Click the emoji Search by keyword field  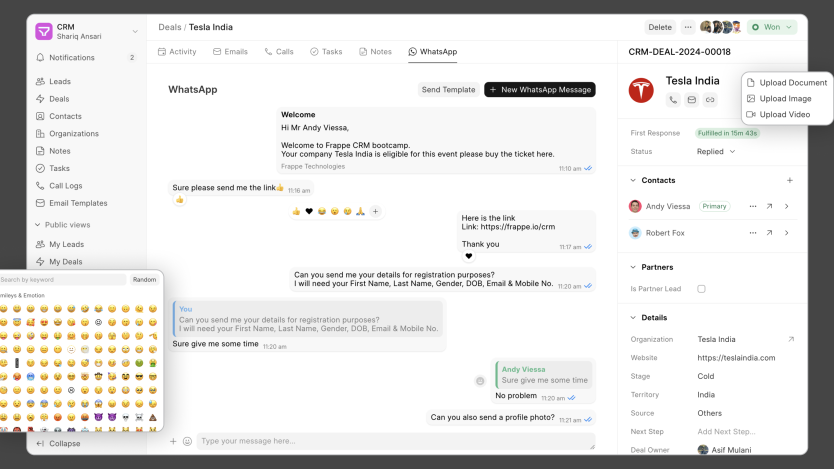(x=63, y=280)
